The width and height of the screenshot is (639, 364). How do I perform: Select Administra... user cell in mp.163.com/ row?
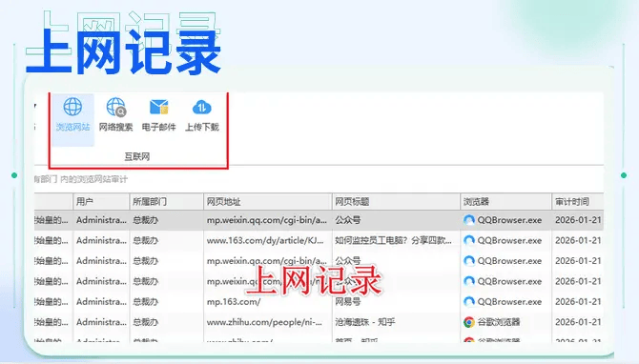[101, 302]
